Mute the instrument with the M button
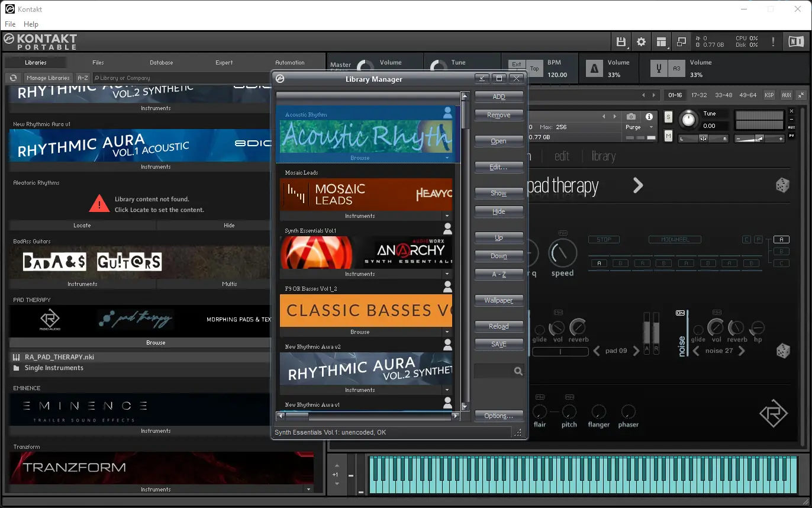812x508 pixels. 668,136
